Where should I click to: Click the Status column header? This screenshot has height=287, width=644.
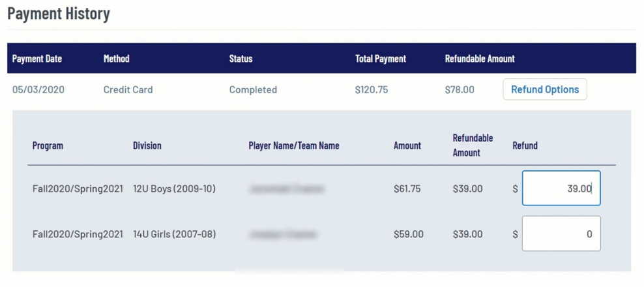point(241,59)
